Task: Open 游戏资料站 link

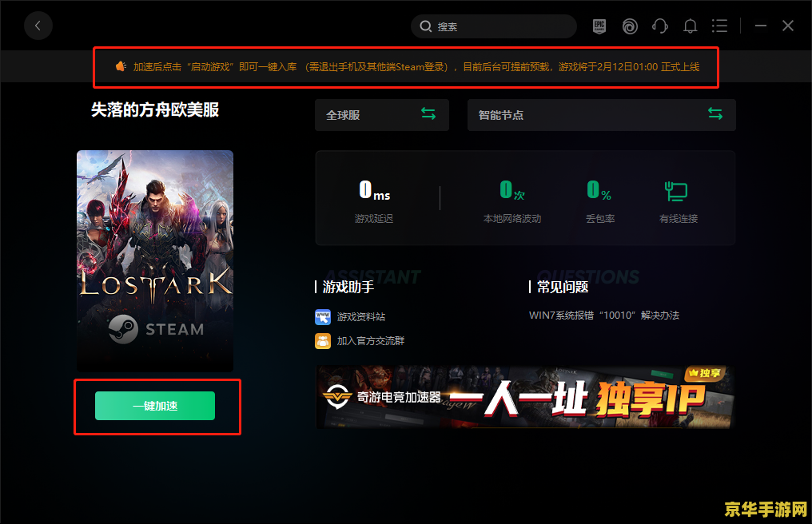Action: pos(361,317)
